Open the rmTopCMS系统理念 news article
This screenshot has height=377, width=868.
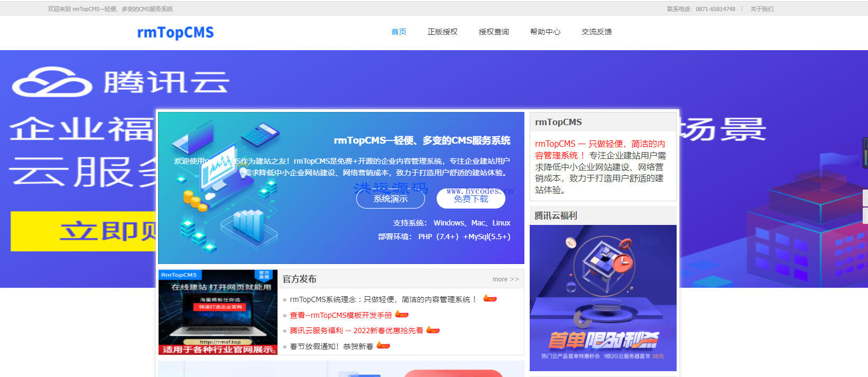click(383, 299)
